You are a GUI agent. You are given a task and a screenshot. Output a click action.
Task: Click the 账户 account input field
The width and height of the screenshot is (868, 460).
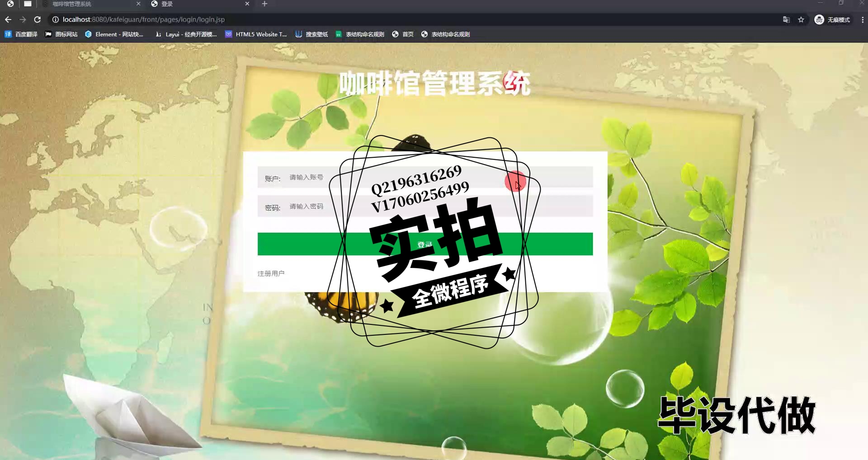tap(425, 177)
